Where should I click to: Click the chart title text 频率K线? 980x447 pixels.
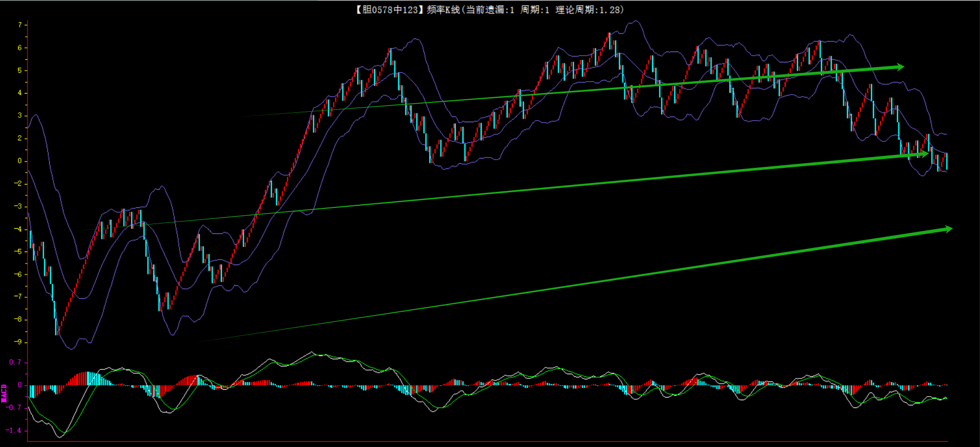coord(443,10)
